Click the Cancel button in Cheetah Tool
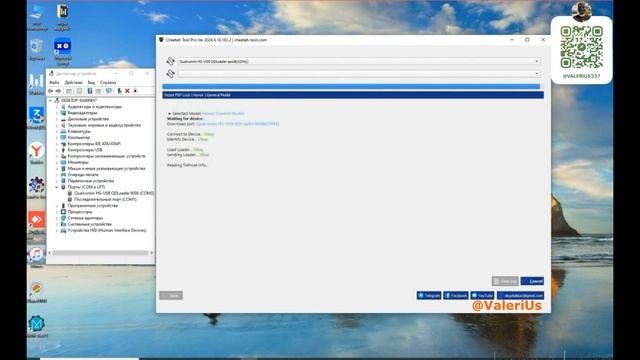 point(532,281)
